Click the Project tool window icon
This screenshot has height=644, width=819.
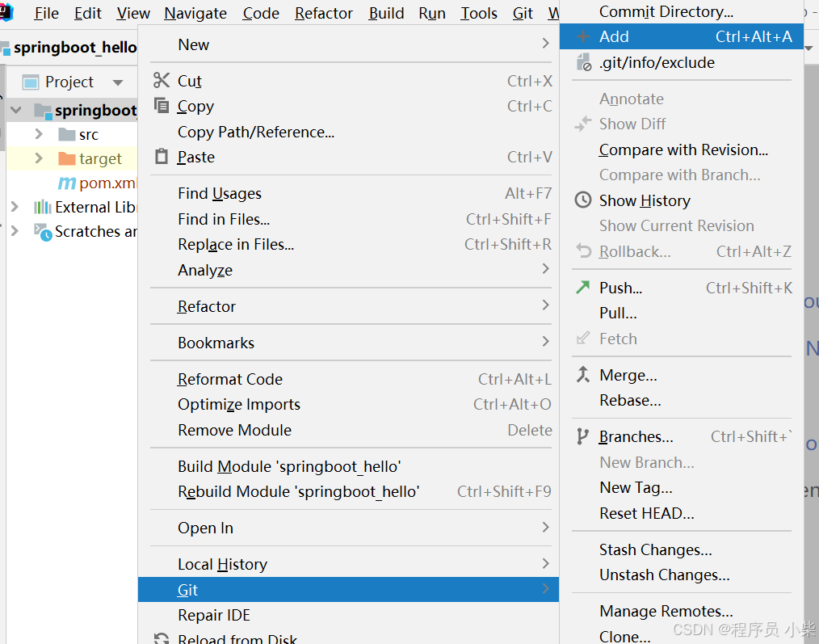(x=31, y=82)
